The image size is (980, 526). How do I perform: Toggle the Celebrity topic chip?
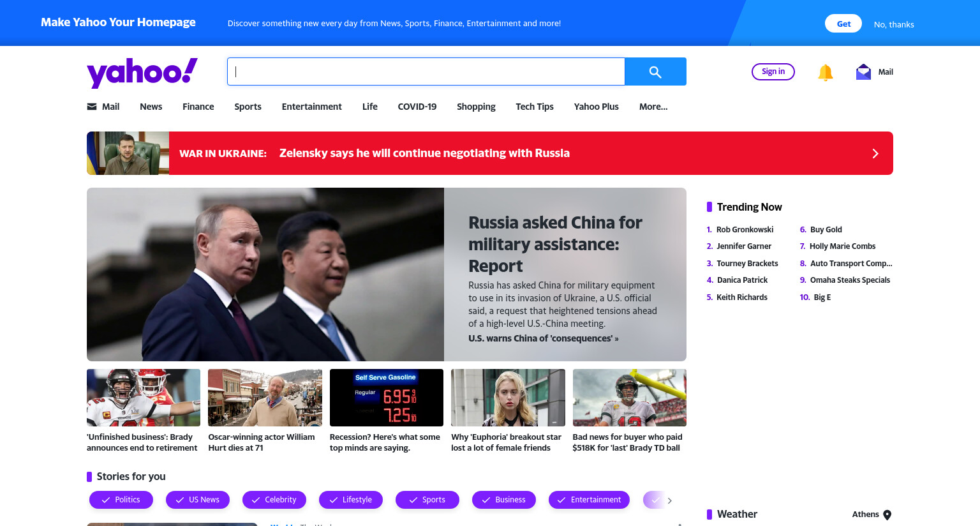pyautogui.click(x=274, y=500)
